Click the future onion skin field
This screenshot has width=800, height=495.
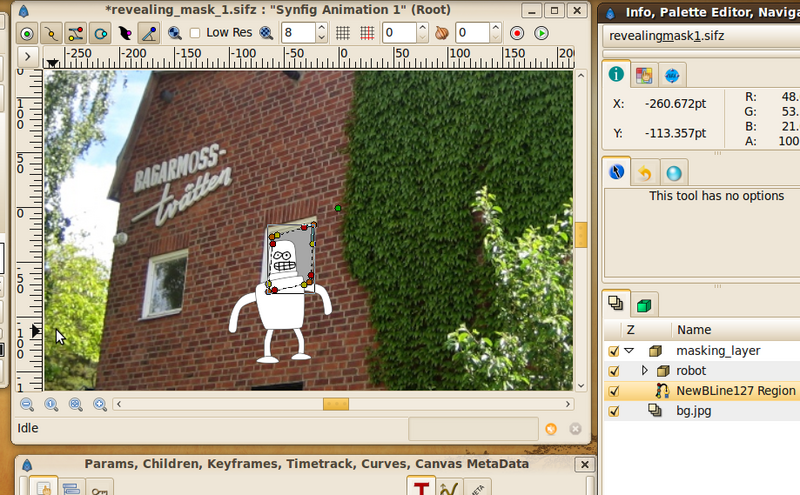tap(472, 33)
